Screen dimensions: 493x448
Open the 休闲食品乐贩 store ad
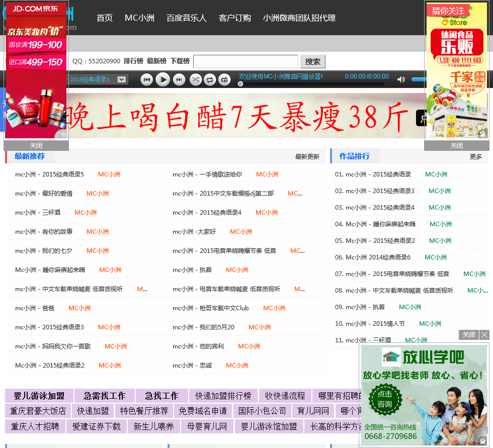457,71
